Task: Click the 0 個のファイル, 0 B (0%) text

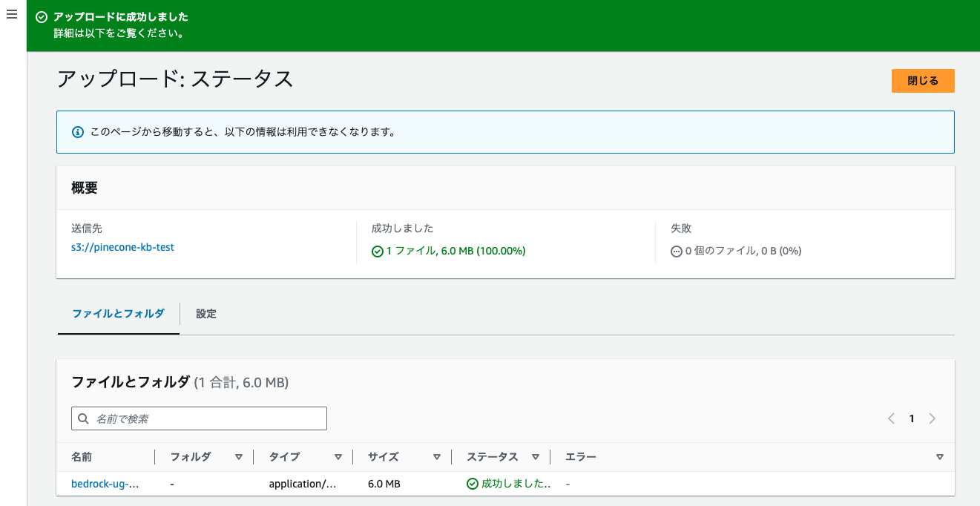Action: 743,252
